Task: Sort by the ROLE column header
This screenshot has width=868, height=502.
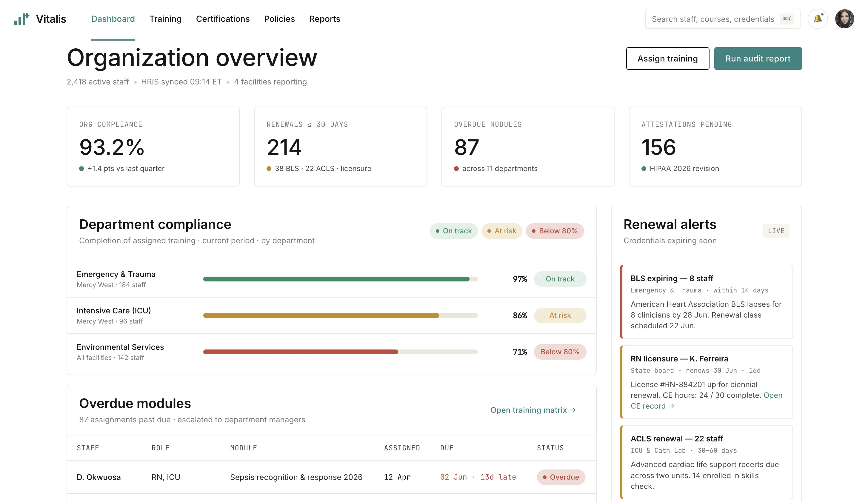Action: pyautogui.click(x=161, y=448)
